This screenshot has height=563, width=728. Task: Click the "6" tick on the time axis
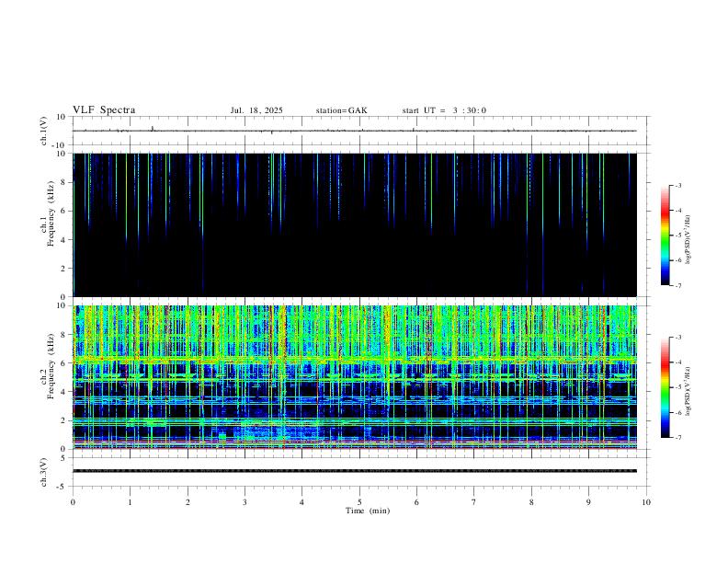(416, 502)
